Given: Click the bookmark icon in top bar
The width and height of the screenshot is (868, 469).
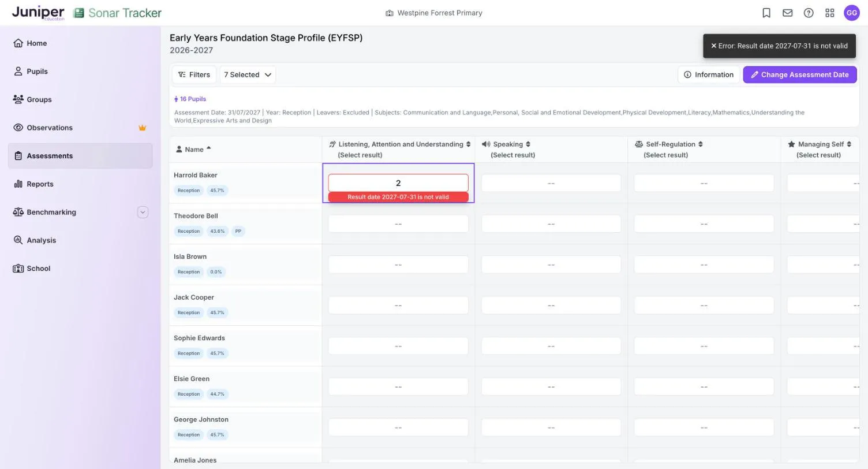Looking at the screenshot, I should (766, 13).
